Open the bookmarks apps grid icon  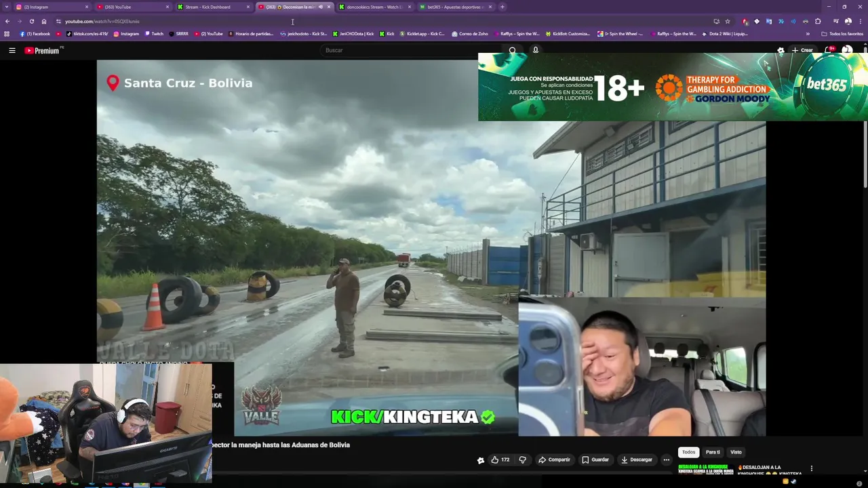7,33
